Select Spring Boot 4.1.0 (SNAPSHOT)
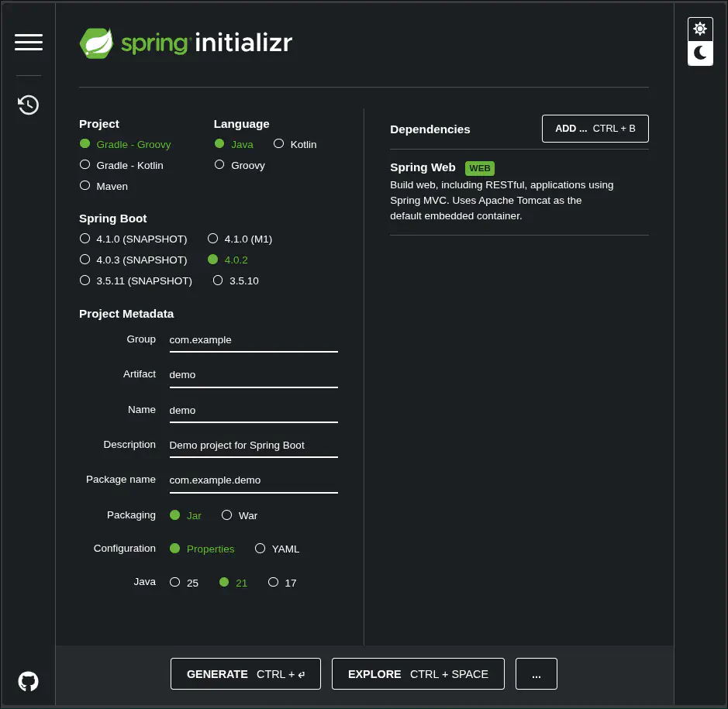Screen dimensions: 728x709 click(x=133, y=239)
